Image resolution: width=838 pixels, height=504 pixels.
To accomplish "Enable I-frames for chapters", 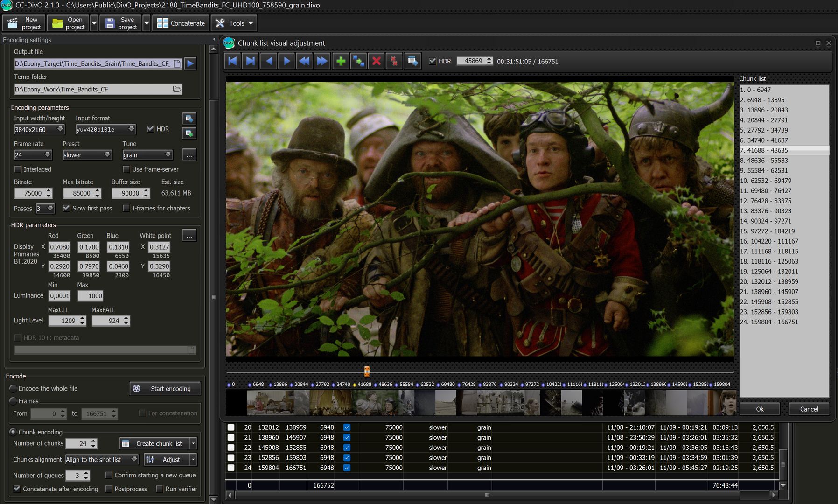I will (x=126, y=208).
